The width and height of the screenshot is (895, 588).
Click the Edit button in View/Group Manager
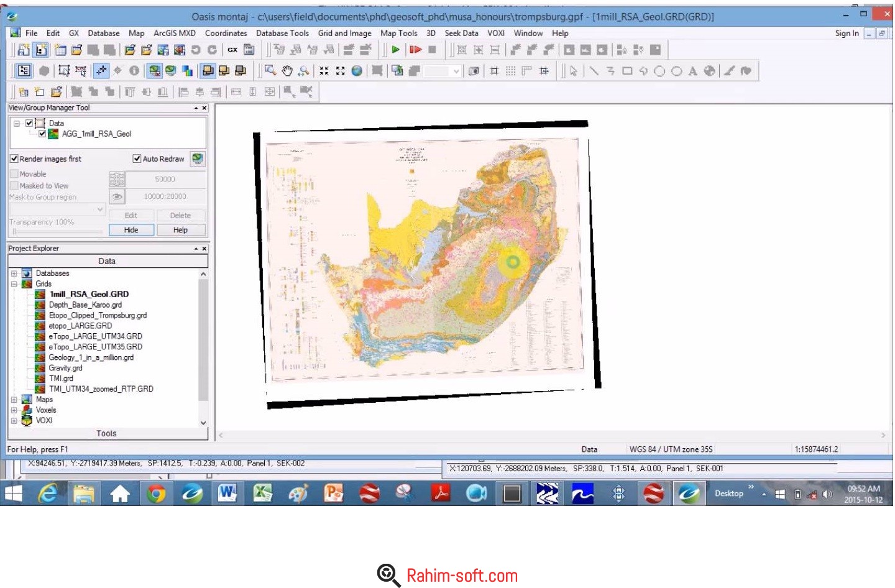131,215
